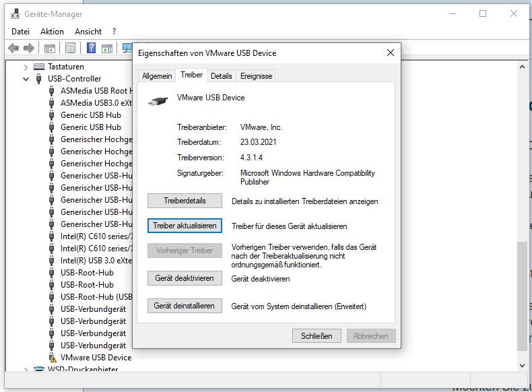
Task: Click the Treiber aktualisieren button
Action: [185, 226]
